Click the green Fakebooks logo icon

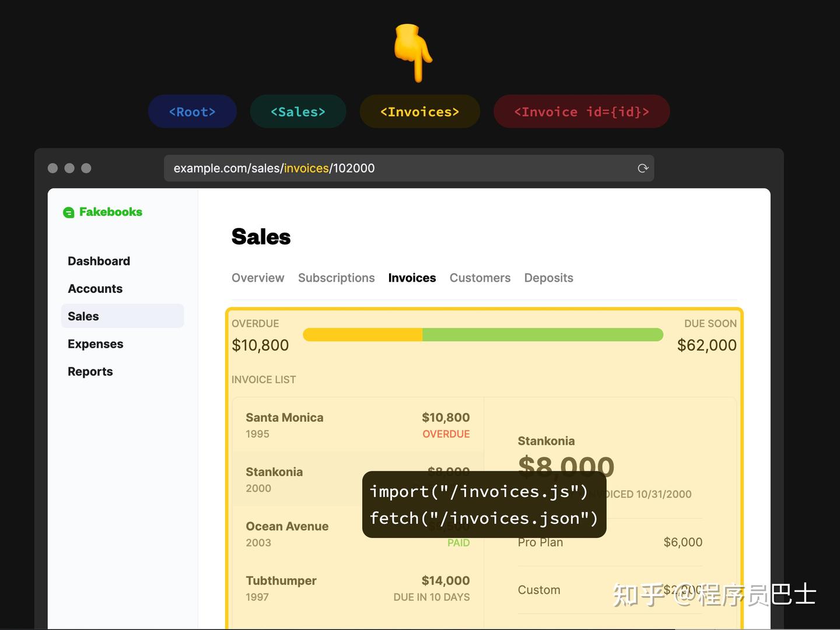pyautogui.click(x=69, y=212)
